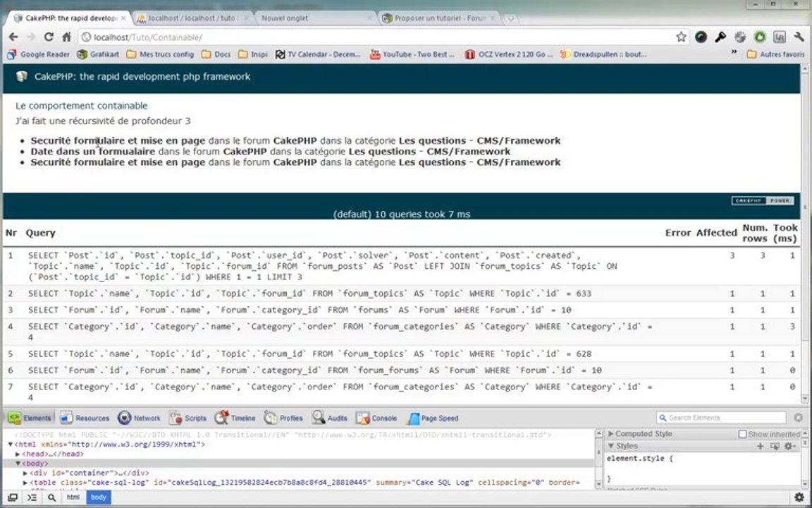Expand the div id container node
This screenshot has width=812, height=508.
(25, 473)
